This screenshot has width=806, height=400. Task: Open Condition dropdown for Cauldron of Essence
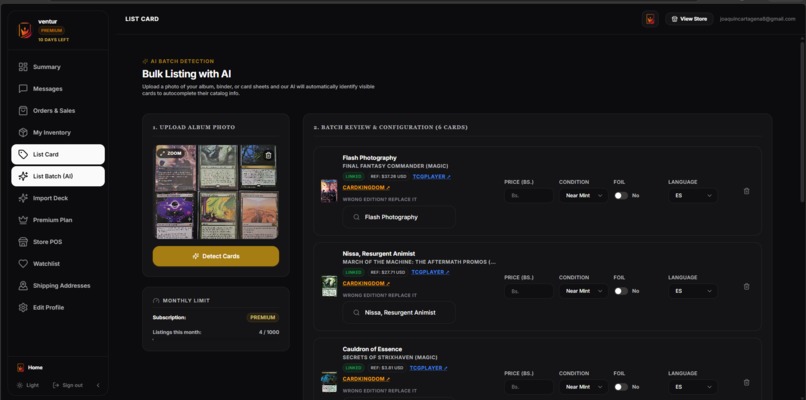[x=583, y=387]
